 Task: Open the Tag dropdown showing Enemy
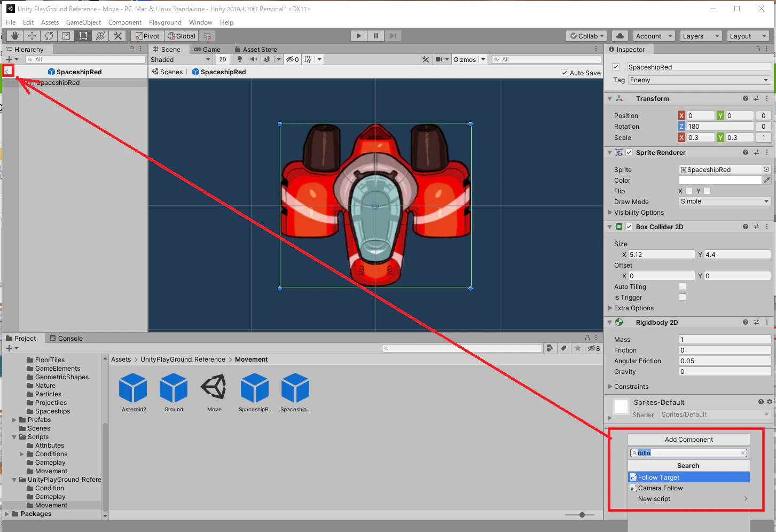coord(699,80)
